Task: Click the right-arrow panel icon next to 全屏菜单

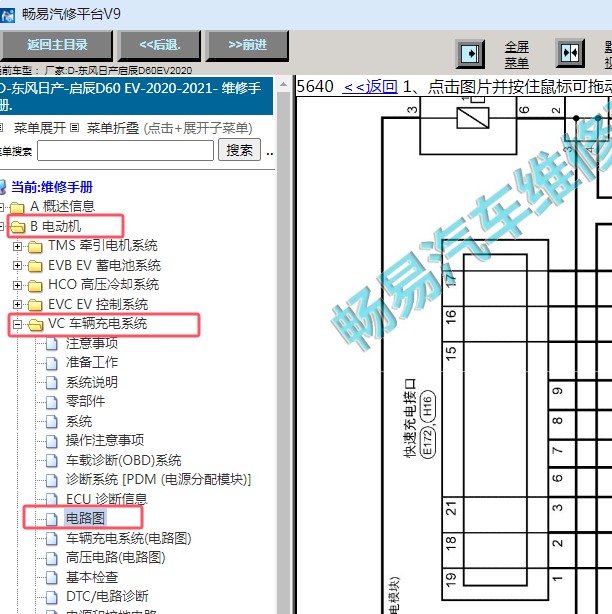Action: pyautogui.click(x=470, y=53)
